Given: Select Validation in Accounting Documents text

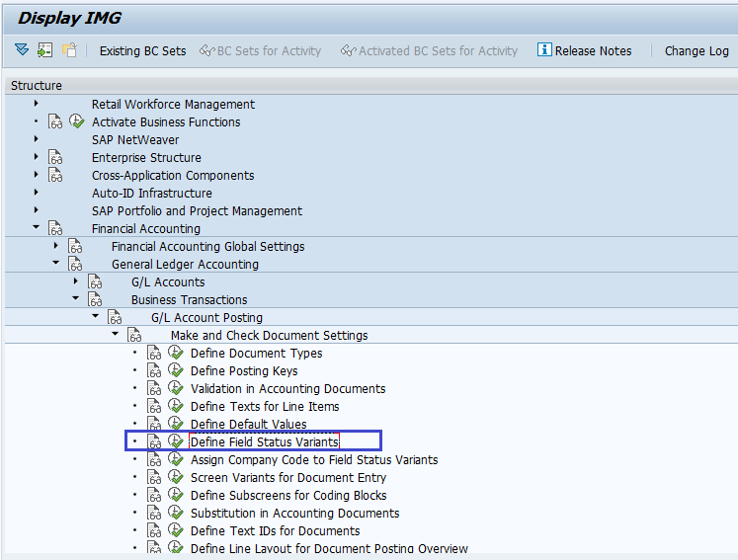Looking at the screenshot, I should pyautogui.click(x=288, y=389).
